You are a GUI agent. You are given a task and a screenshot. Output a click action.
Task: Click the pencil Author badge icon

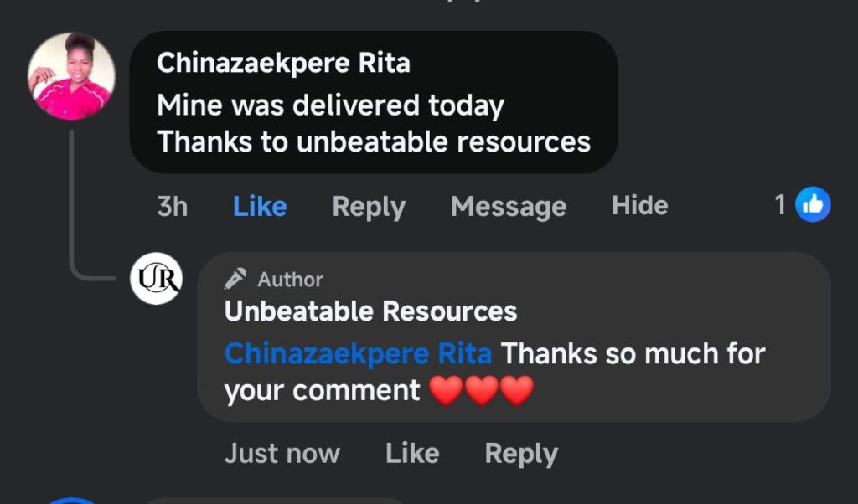click(x=235, y=279)
